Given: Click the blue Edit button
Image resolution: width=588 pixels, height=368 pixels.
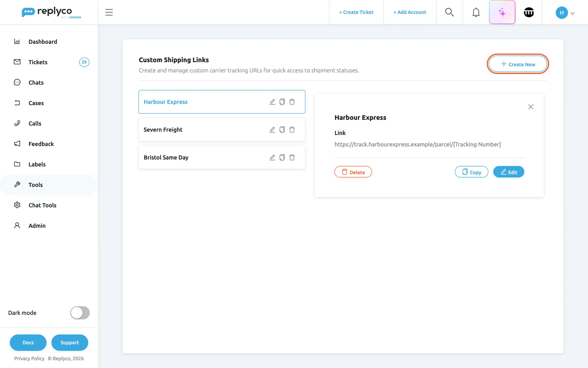Looking at the screenshot, I should pyautogui.click(x=509, y=172).
